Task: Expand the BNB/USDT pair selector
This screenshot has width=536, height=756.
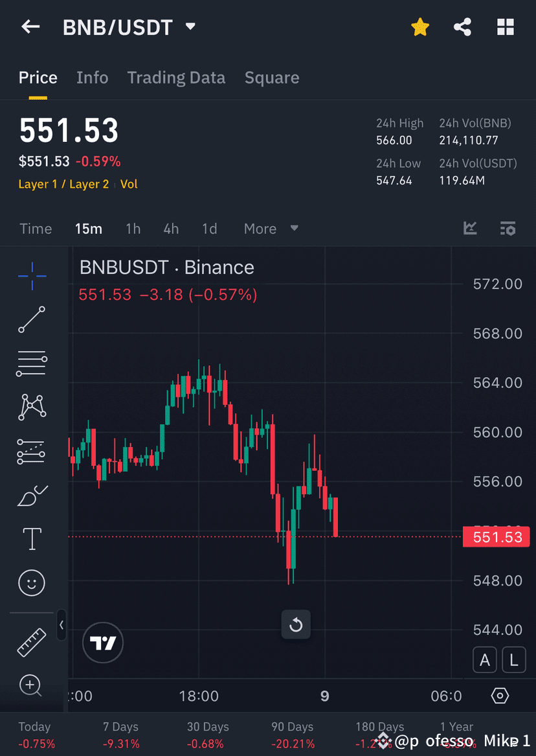Action: coord(190,27)
